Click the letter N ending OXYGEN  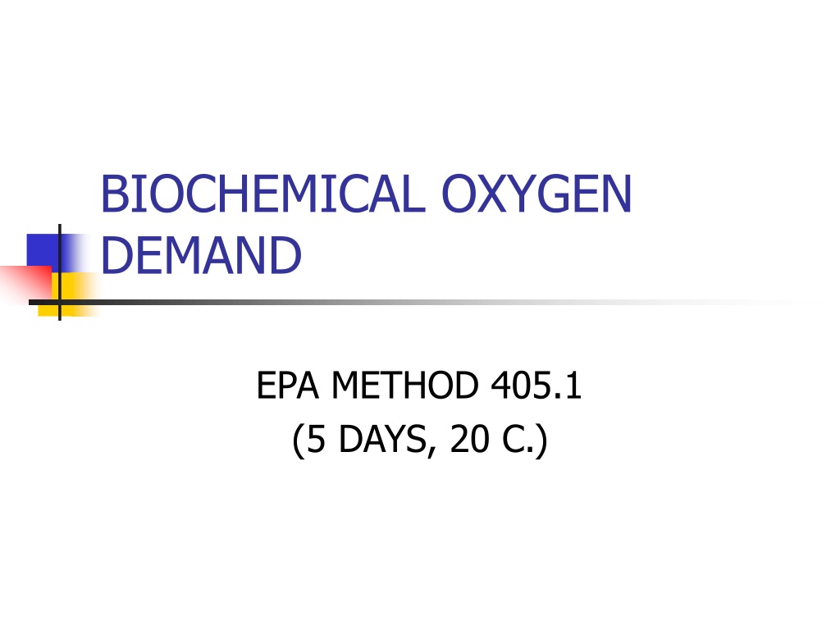pyautogui.click(x=617, y=194)
